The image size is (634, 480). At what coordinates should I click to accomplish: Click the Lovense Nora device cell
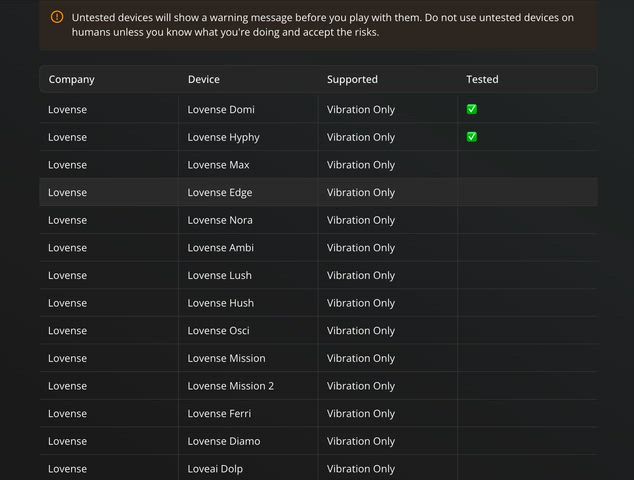coord(220,220)
